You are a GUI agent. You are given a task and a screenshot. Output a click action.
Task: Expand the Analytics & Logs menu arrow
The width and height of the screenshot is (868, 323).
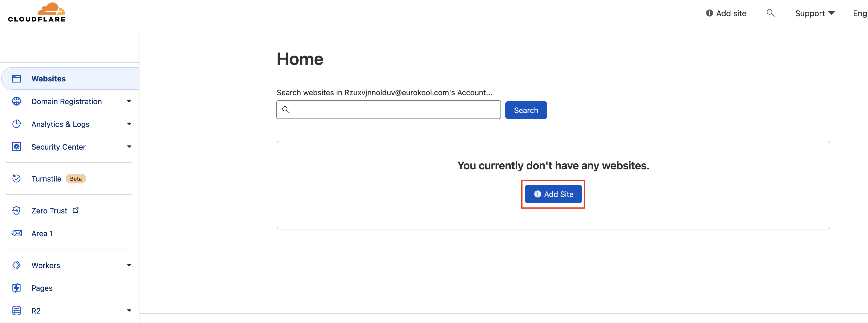pyautogui.click(x=129, y=124)
